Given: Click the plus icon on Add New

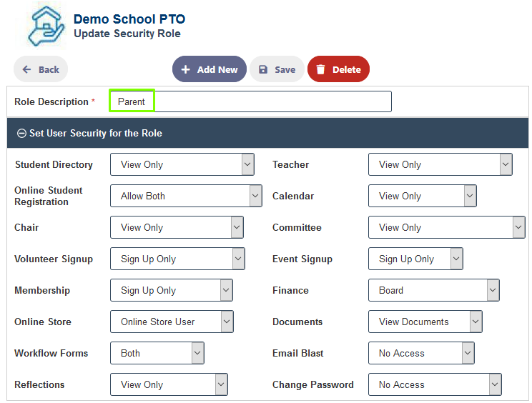Looking at the screenshot, I should [185, 69].
